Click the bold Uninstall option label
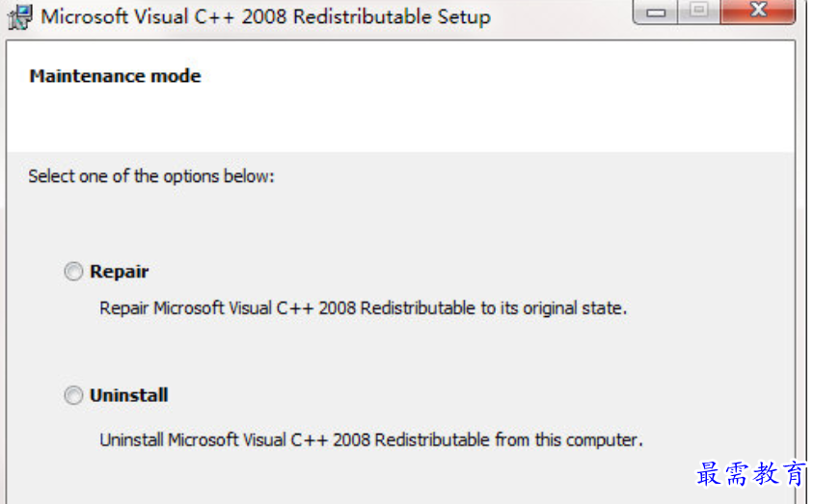The image size is (814, 504). click(128, 395)
